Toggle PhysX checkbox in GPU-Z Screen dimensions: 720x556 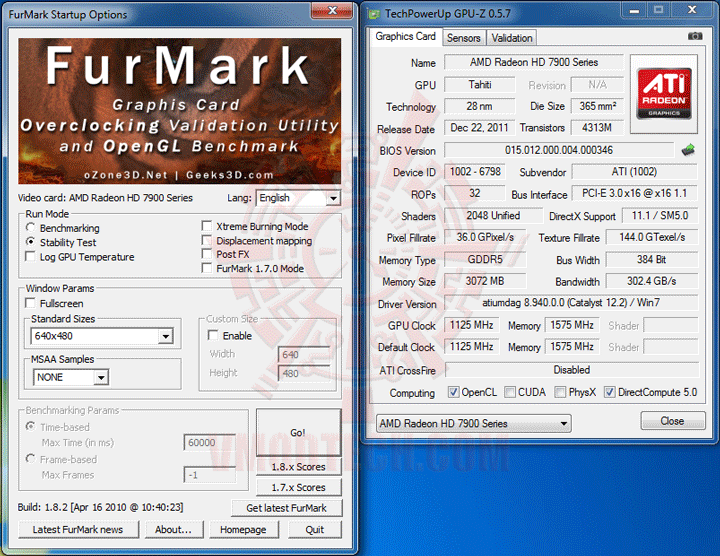[560, 392]
